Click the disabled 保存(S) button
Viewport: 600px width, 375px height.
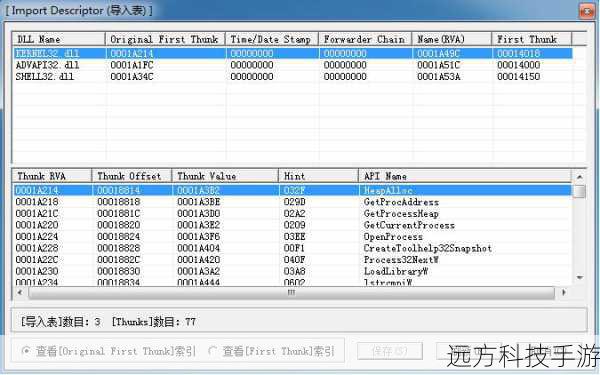pos(390,351)
